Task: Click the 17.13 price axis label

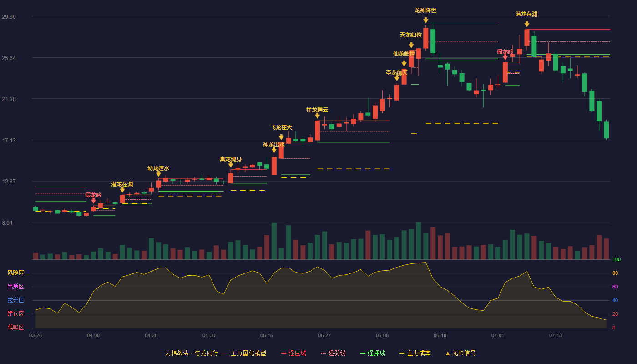Action: click(x=9, y=140)
